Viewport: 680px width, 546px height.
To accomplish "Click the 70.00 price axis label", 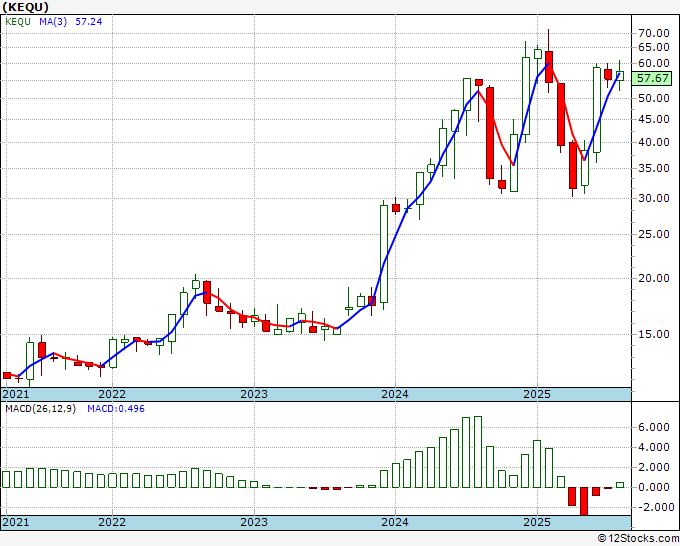I will (x=654, y=33).
